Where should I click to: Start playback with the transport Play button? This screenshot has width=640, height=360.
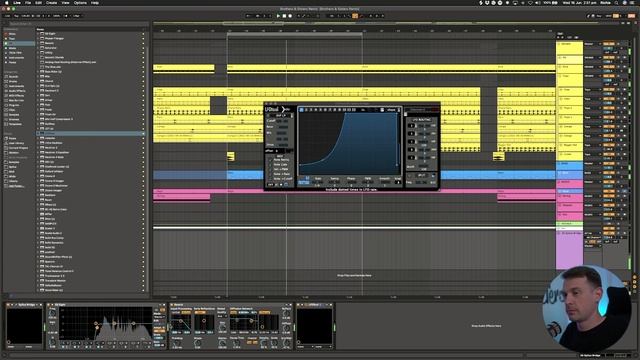(x=278, y=16)
